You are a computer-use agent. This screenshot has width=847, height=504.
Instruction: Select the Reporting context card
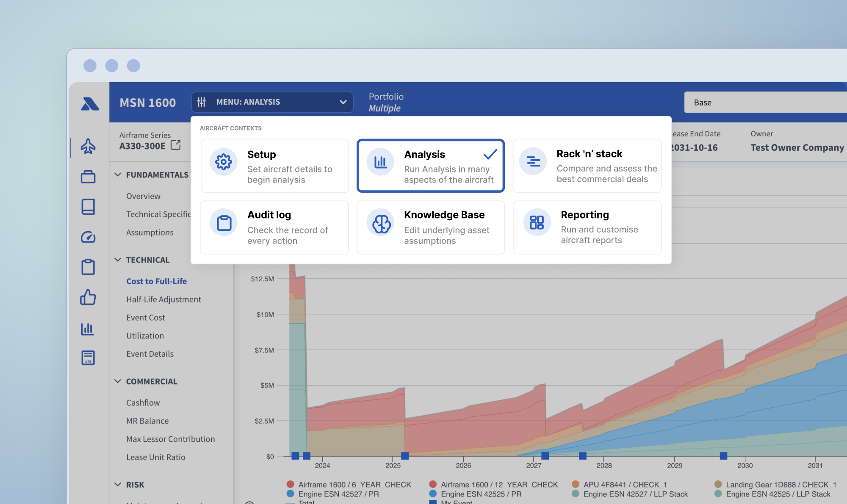pyautogui.click(x=587, y=227)
